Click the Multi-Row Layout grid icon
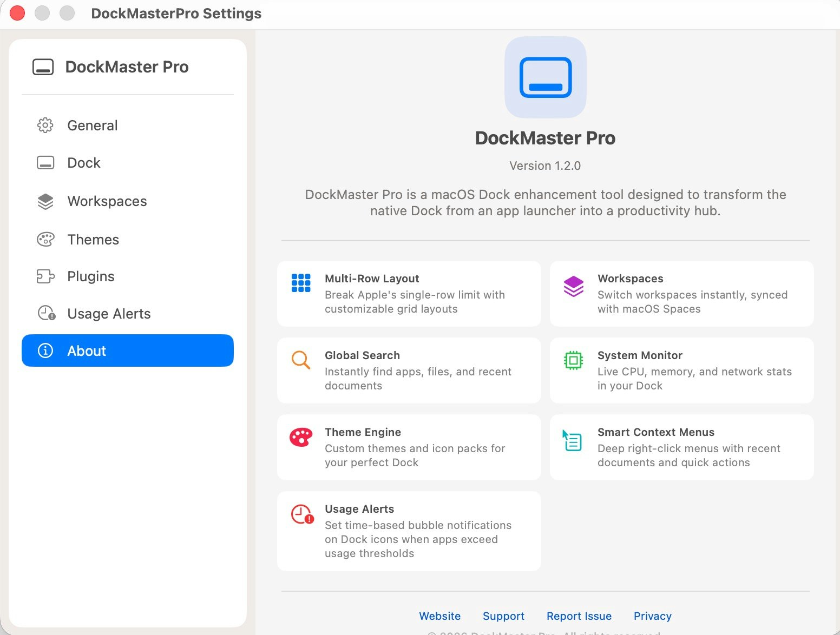 301,282
